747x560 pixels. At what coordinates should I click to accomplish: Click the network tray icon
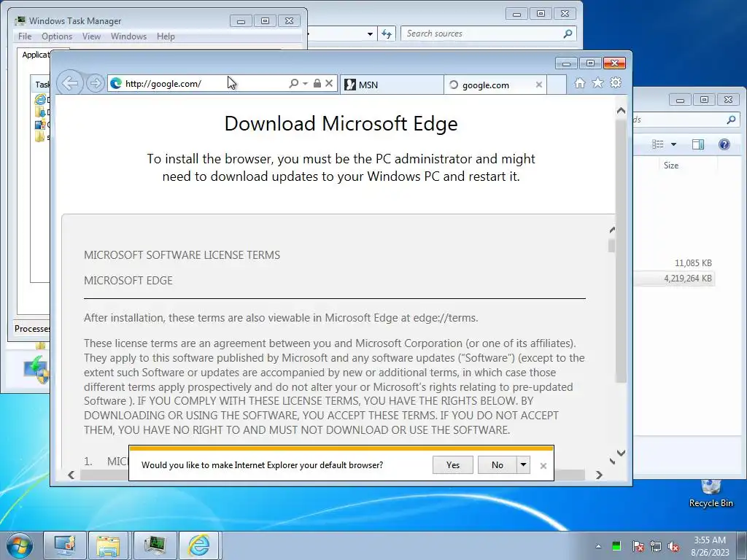[x=656, y=546]
